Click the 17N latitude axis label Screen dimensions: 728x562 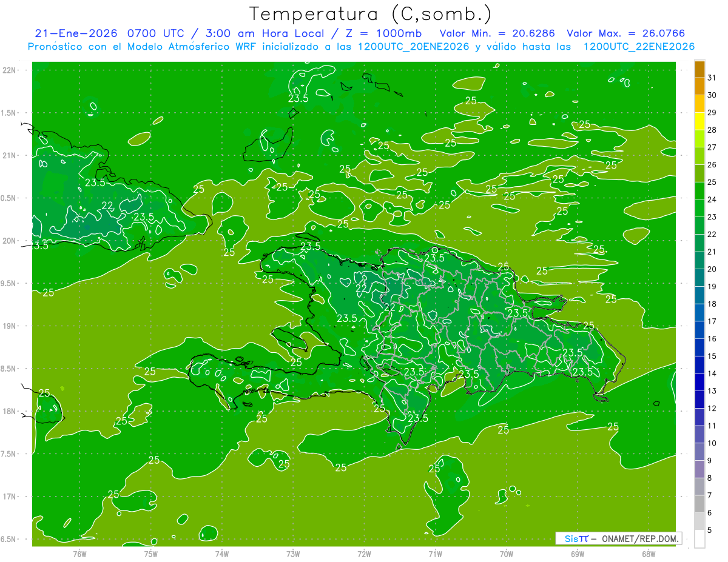tap(9, 497)
